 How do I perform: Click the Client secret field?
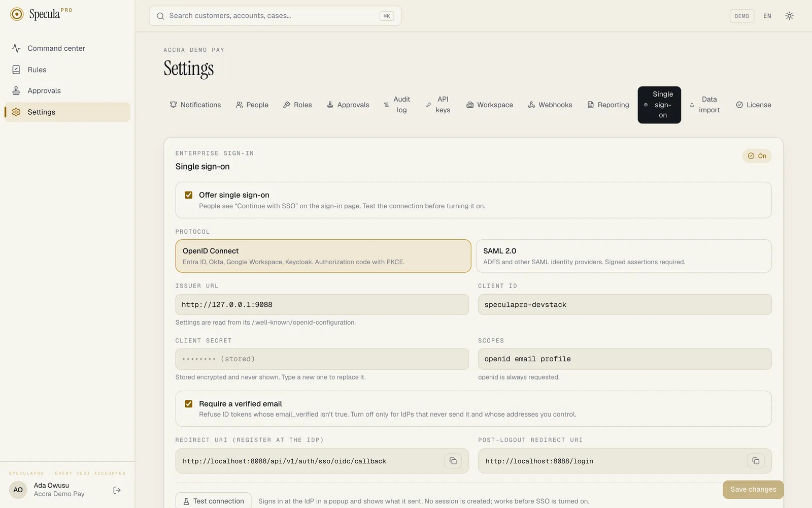coord(322,359)
